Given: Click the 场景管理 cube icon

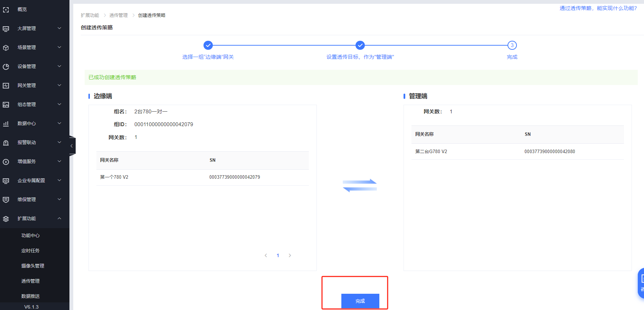Looking at the screenshot, I should pos(6,48).
